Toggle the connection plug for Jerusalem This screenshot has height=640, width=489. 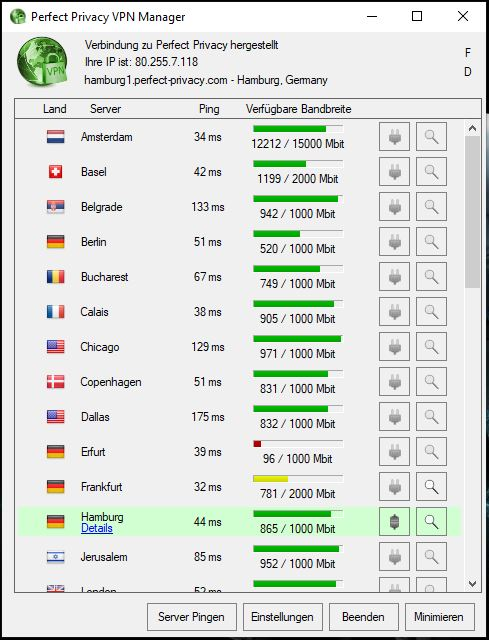click(394, 557)
